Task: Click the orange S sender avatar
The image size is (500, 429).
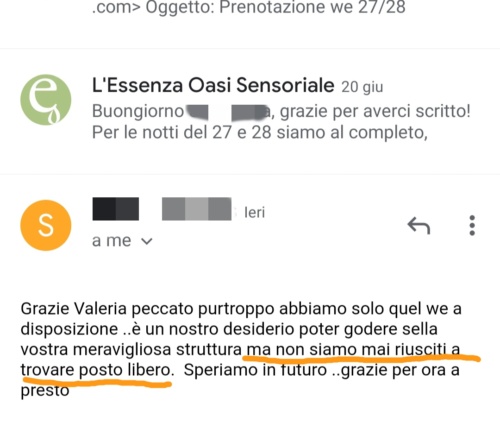Action: click(46, 225)
